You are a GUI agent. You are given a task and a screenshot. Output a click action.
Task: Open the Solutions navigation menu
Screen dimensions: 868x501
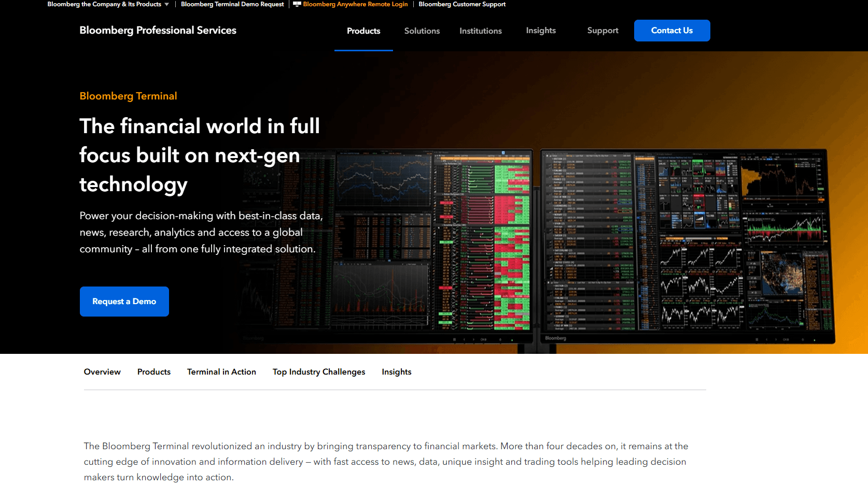[422, 31]
